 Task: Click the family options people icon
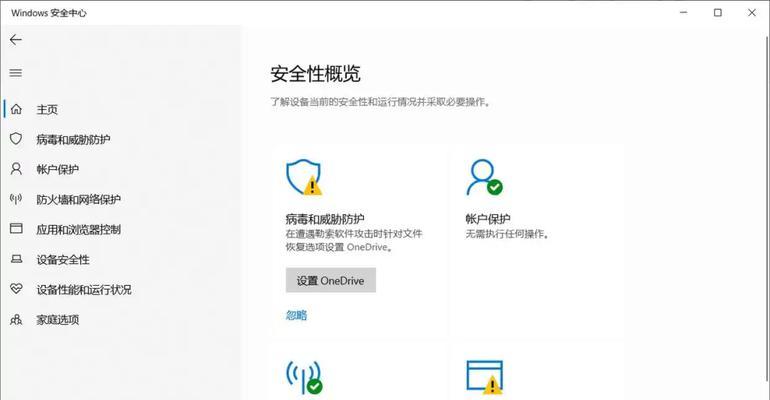[x=16, y=320]
